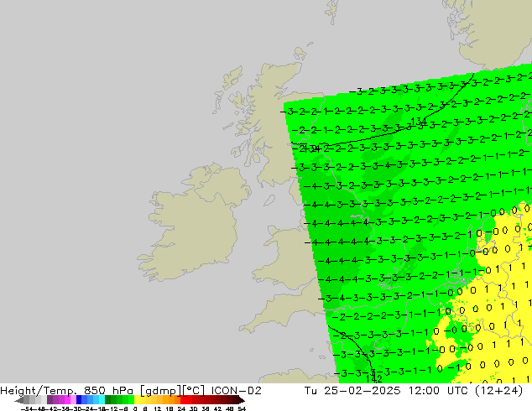Click the dark green swatch in the colour scale

tap(107, 399)
